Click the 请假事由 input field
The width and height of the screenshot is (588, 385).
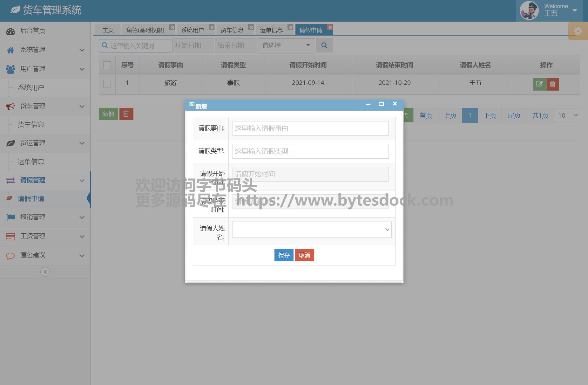[x=310, y=128]
